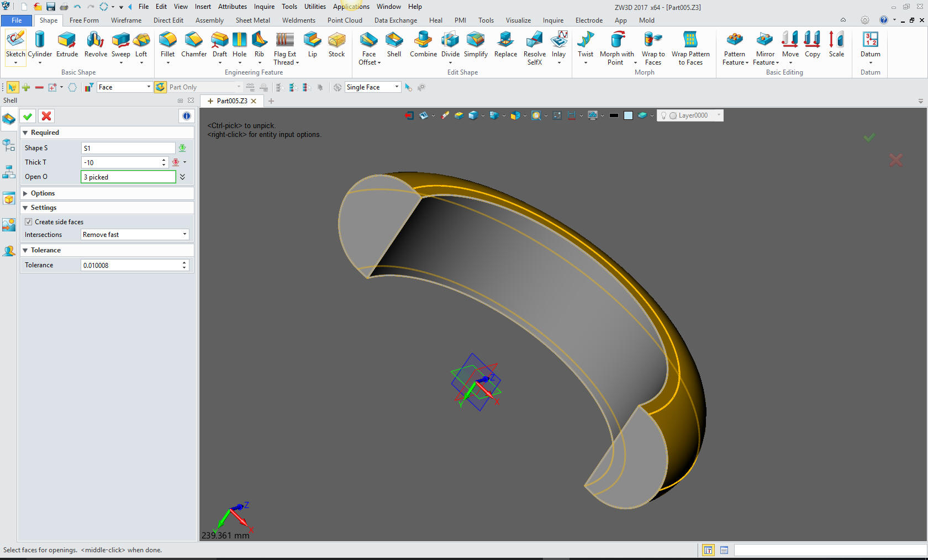Click the Save icon in quick access toolbar
The width and height of the screenshot is (928, 560).
point(51,7)
